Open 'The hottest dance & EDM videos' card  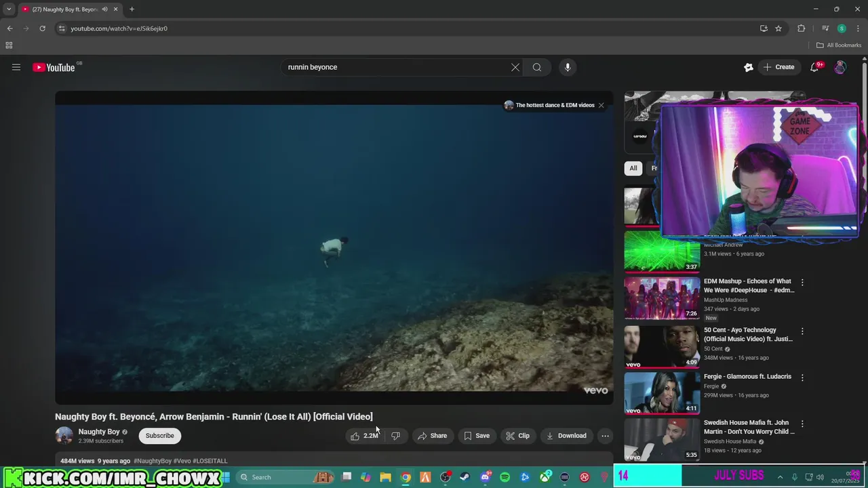549,105
